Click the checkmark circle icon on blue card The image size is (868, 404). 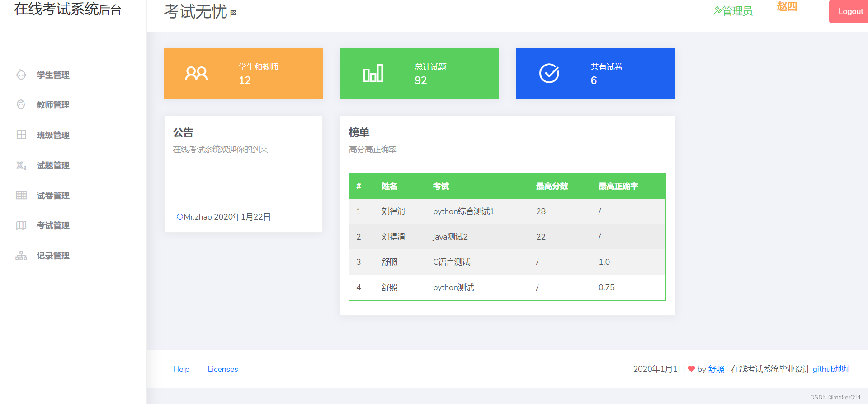click(549, 73)
